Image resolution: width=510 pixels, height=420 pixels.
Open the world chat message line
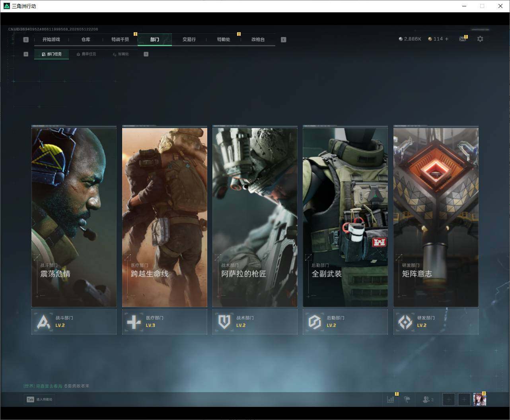[x=56, y=386]
